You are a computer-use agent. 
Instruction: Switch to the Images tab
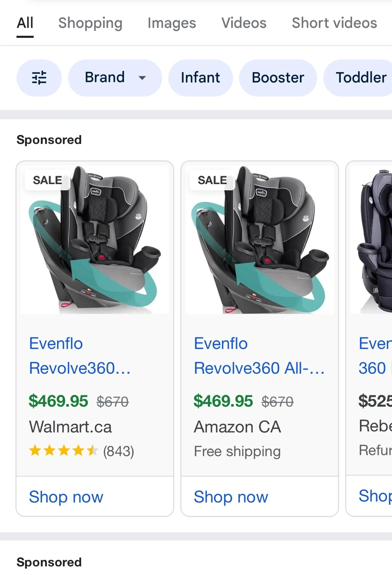click(x=172, y=23)
